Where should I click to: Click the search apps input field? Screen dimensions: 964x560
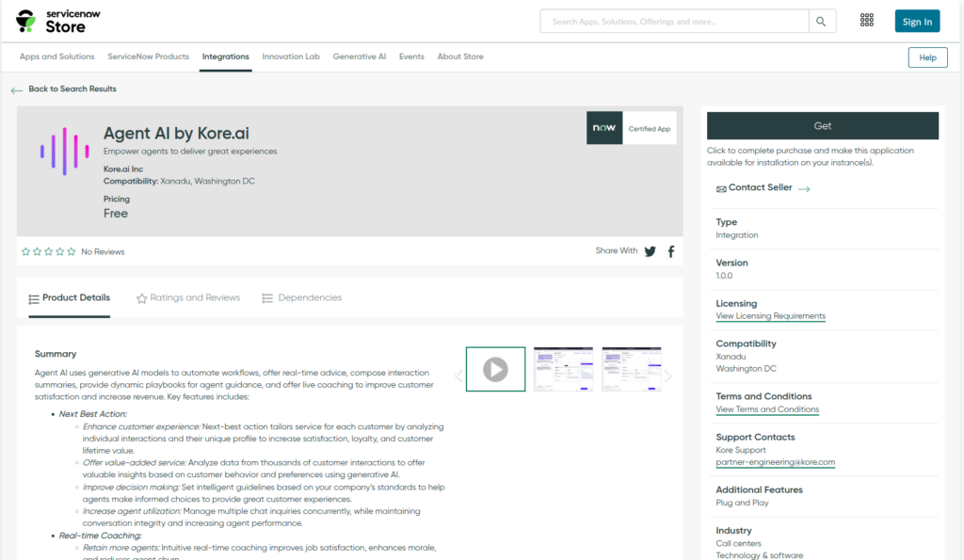point(674,20)
